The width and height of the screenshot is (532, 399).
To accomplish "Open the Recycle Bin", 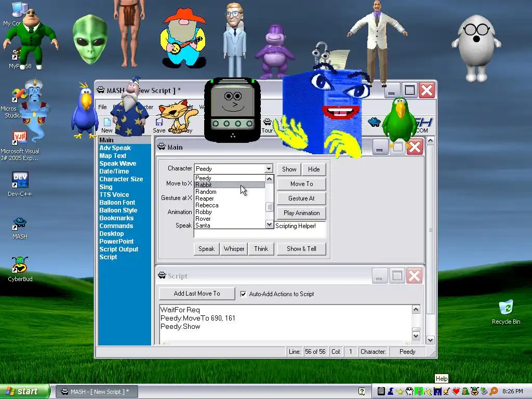I will (506, 312).
